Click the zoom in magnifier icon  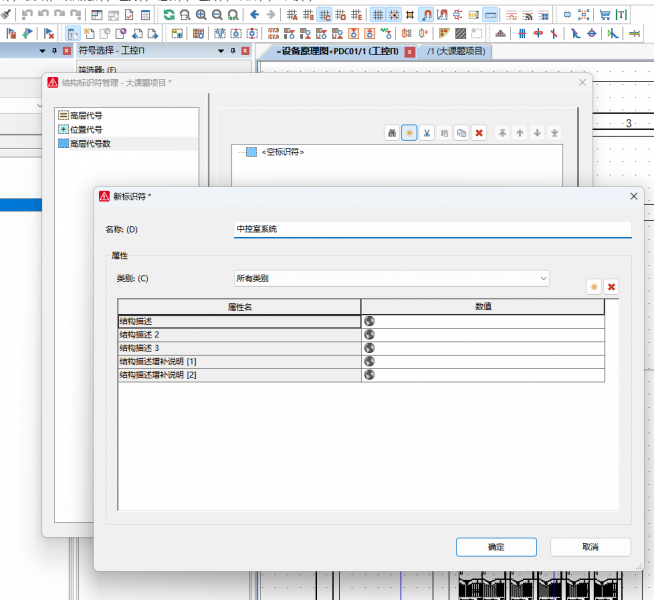tap(201, 15)
